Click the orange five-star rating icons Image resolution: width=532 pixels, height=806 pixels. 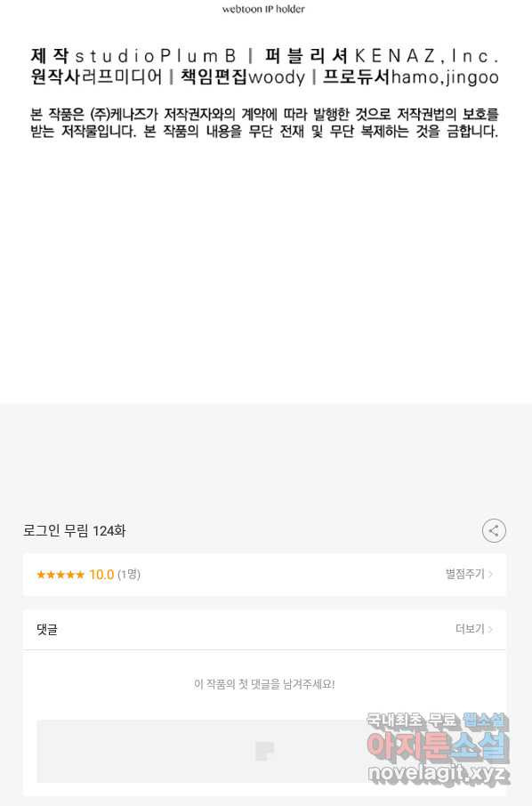coord(60,575)
